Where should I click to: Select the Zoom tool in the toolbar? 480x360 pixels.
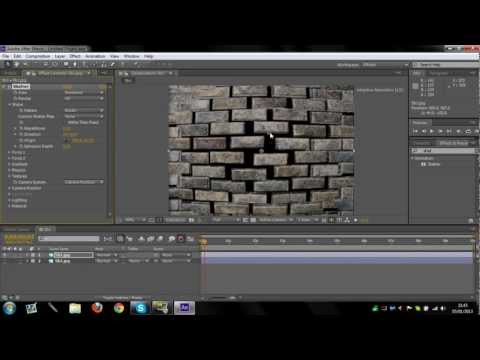pos(25,64)
